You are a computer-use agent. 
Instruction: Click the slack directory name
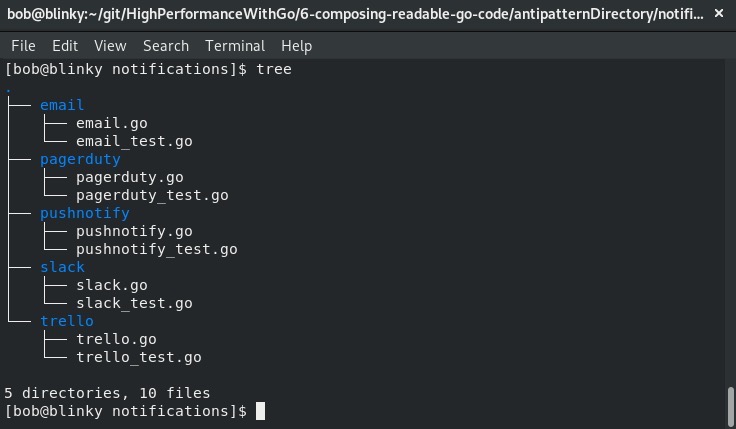(x=62, y=267)
